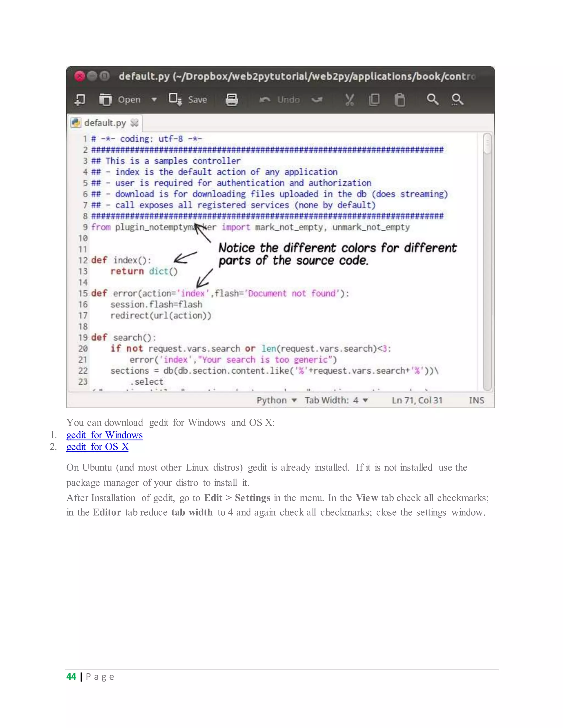Click the Redo arrow icon
Viewport: 563px width, 728px height.
click(x=317, y=100)
